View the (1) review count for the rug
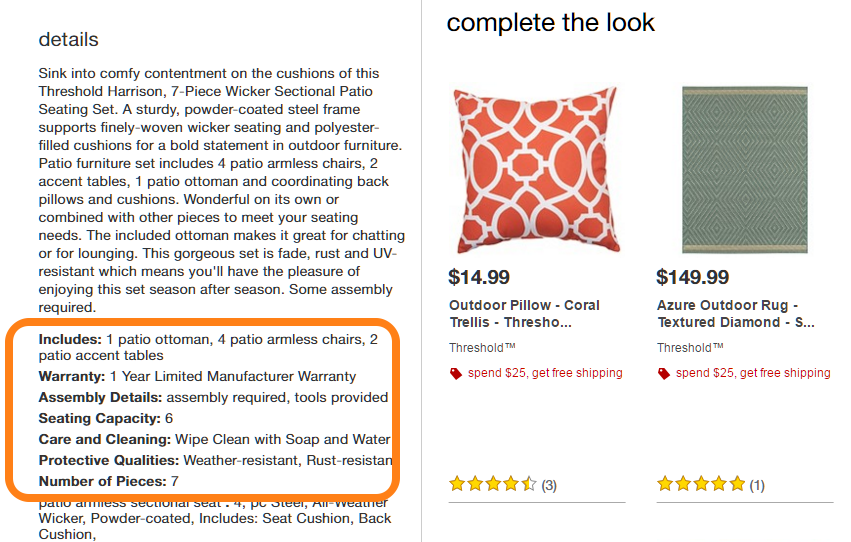The image size is (851, 542). 757,485
